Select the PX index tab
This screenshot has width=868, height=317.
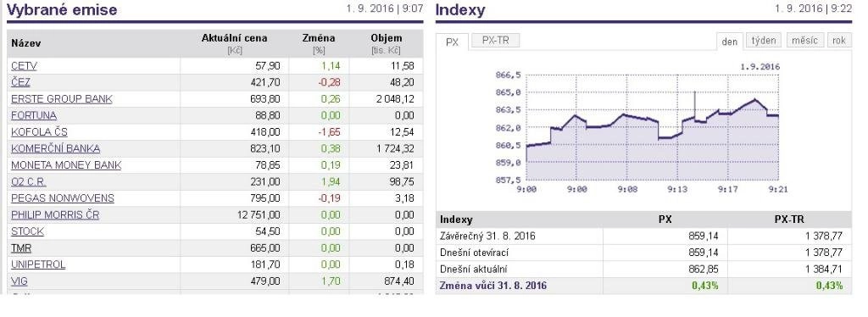click(x=453, y=42)
